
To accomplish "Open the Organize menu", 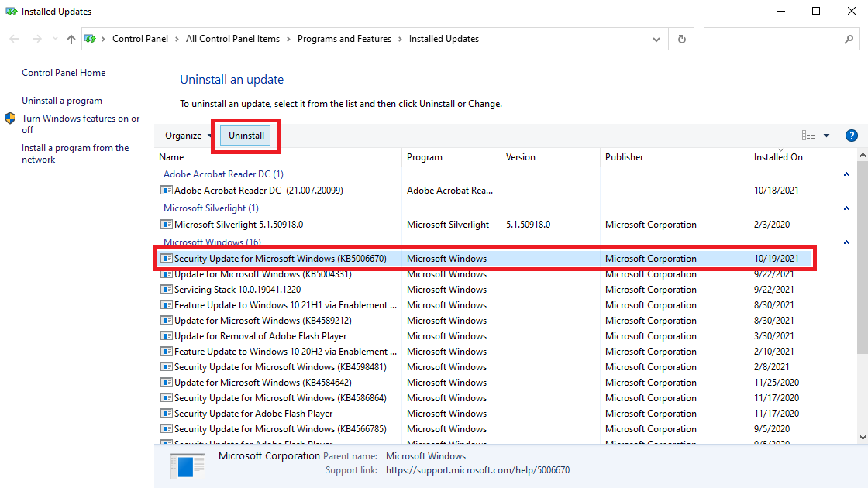I will tap(188, 136).
